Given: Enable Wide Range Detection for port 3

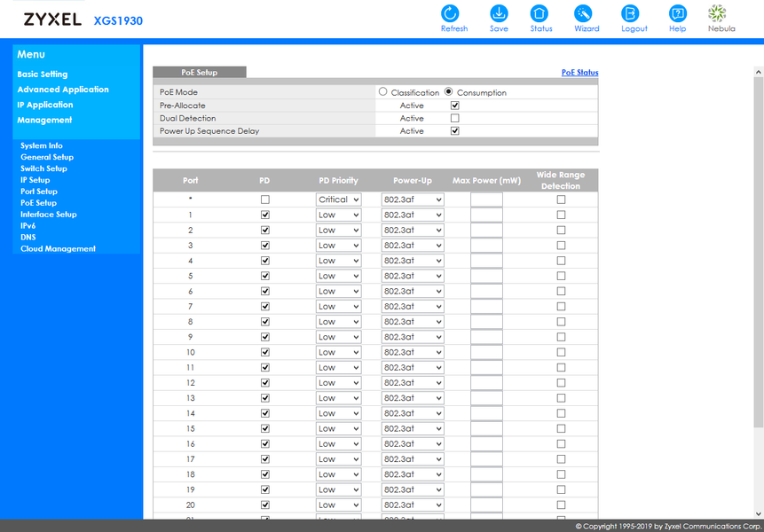Looking at the screenshot, I should [561, 246].
